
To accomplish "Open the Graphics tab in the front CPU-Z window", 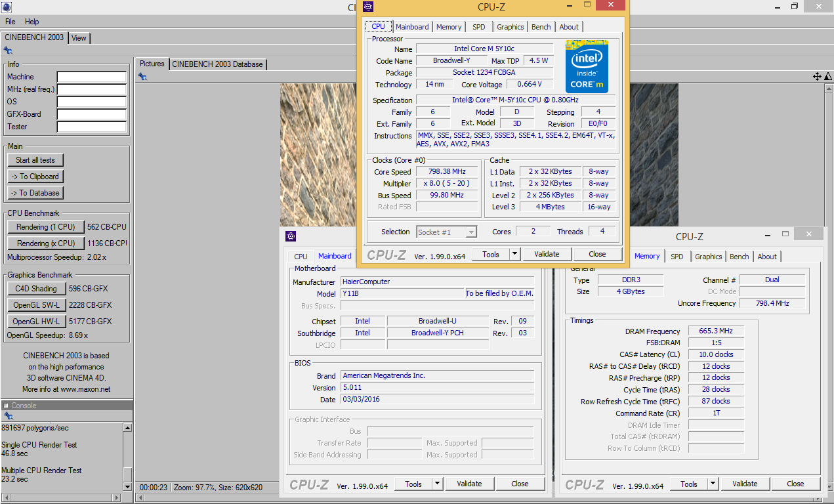I will click(x=511, y=27).
